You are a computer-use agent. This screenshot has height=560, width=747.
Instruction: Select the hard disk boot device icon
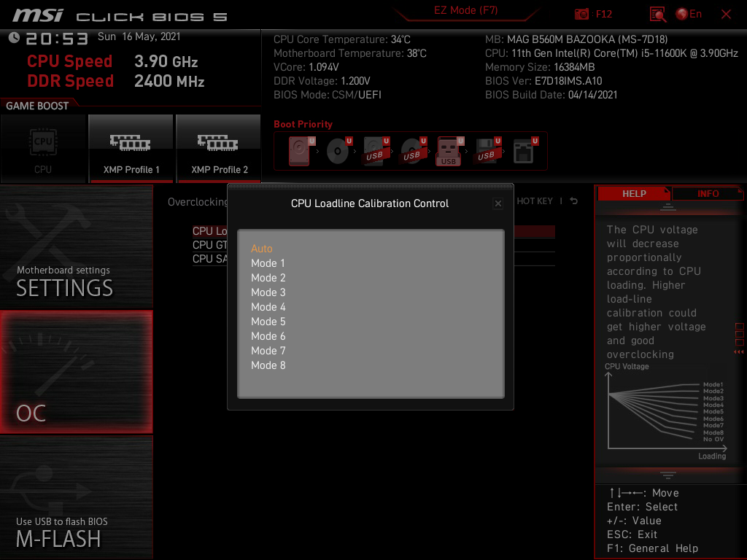(301, 151)
